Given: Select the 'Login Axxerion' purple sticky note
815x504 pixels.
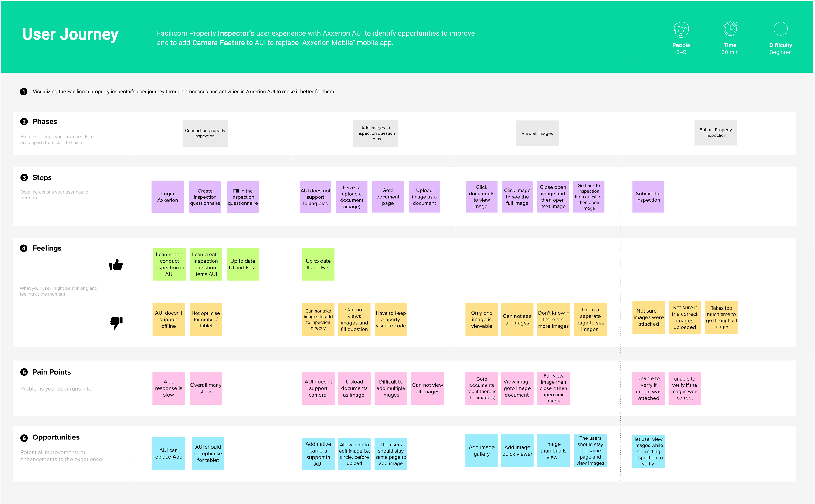Looking at the screenshot, I should click(168, 197).
